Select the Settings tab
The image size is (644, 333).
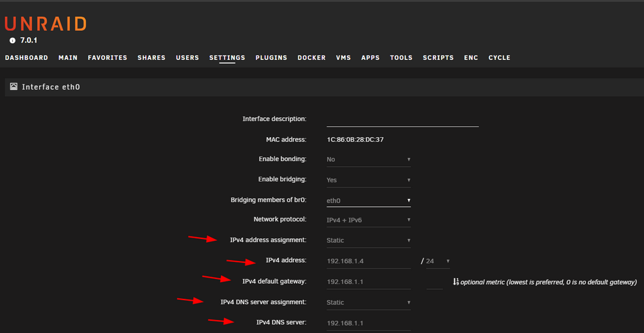click(227, 58)
